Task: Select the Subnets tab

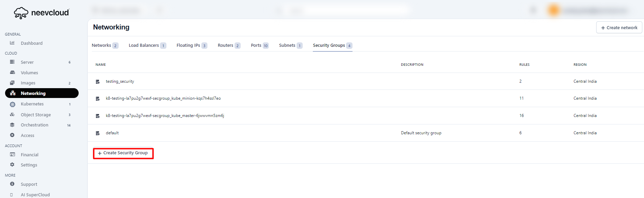Action: (287, 45)
